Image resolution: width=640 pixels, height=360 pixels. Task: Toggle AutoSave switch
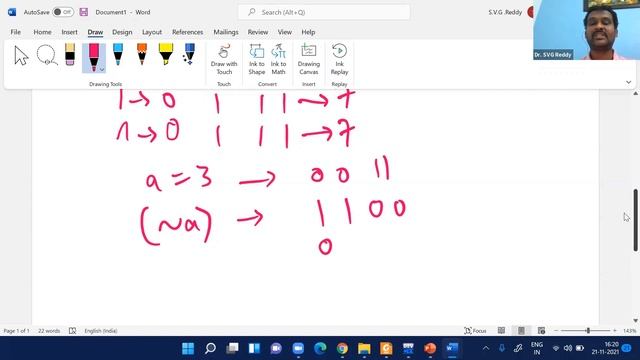click(63, 12)
